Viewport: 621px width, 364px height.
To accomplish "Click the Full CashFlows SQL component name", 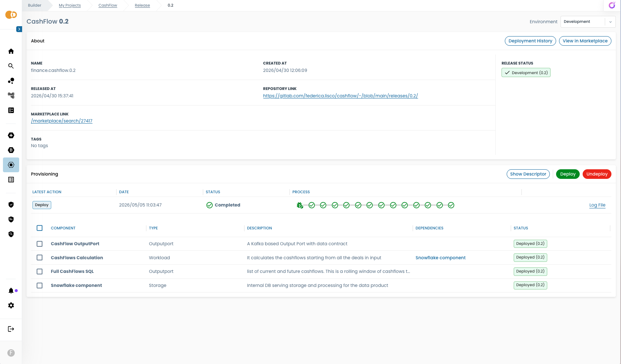I will point(72,271).
